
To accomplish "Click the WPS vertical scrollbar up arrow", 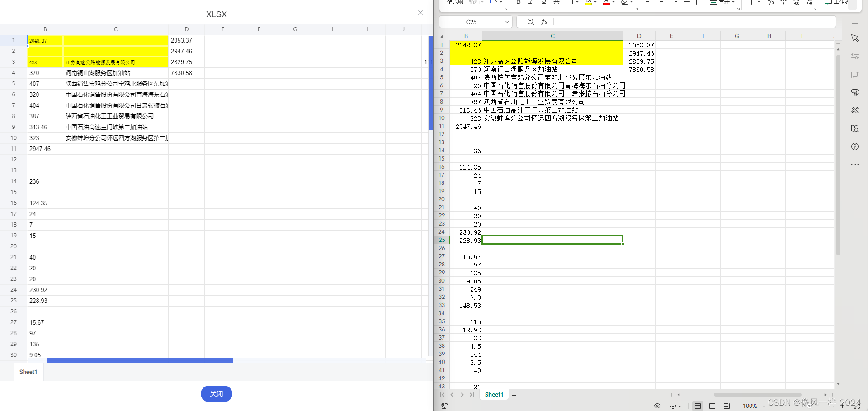I will pos(838,49).
